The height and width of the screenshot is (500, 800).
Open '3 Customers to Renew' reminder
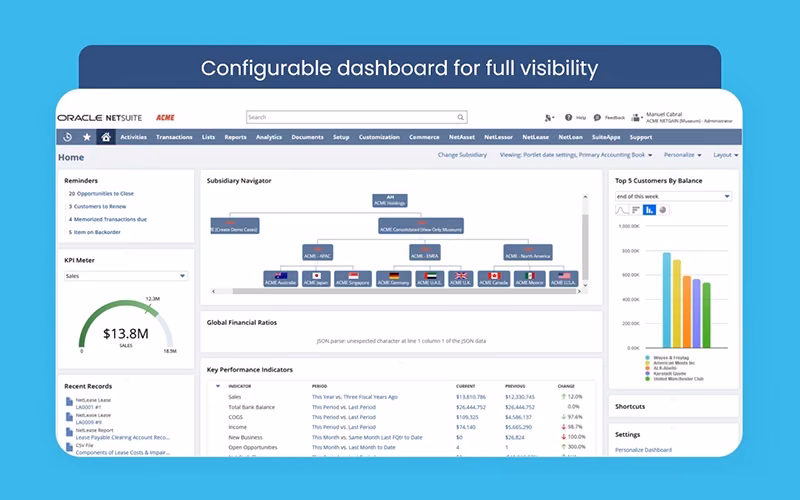97,206
